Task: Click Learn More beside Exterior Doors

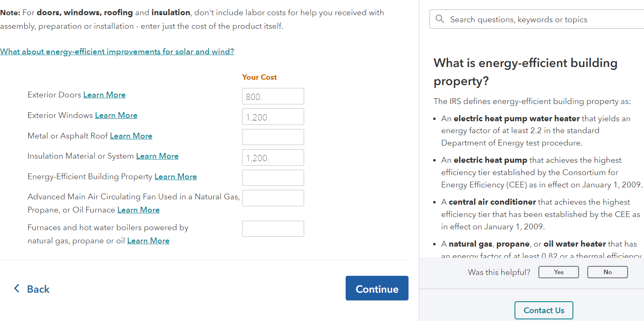Action: (104, 95)
